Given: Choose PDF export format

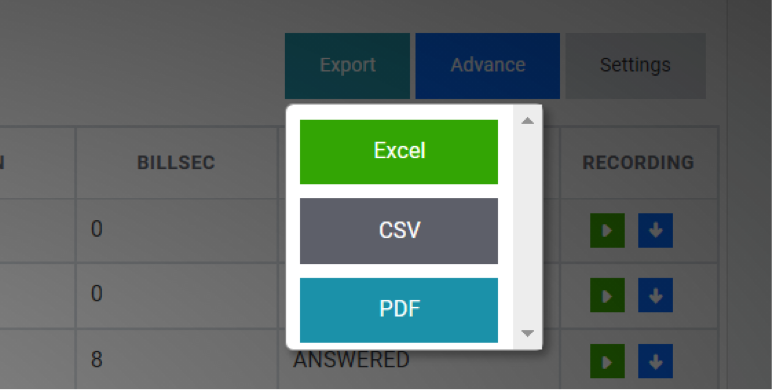Looking at the screenshot, I should [x=399, y=310].
